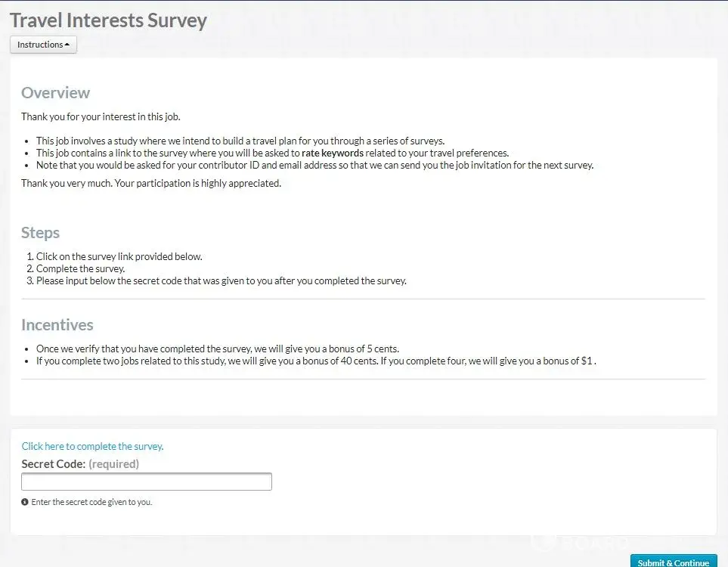Focus the Secret Code text field
Screen dimensions: 728x567
point(147,482)
